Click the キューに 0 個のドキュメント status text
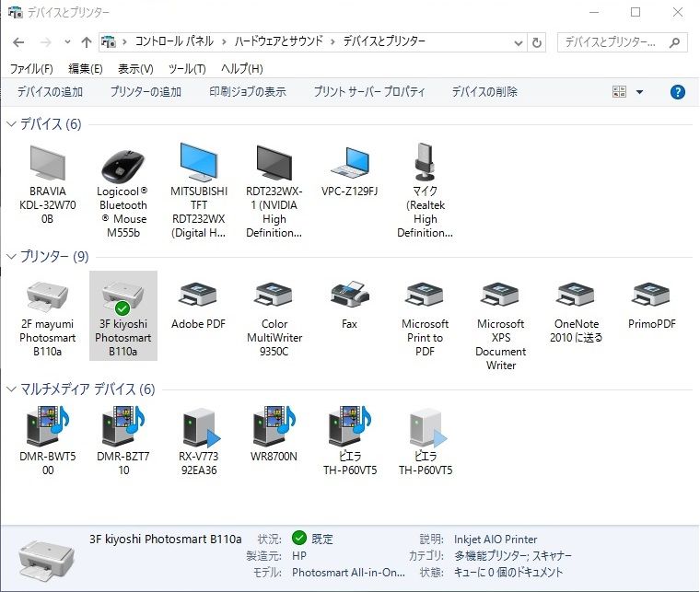The image size is (700, 592). 508,573
